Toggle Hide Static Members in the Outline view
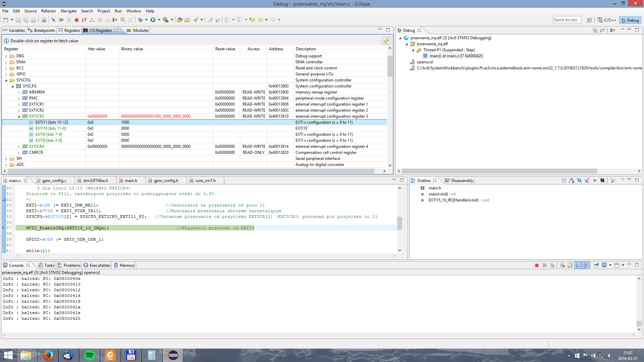 point(587,181)
